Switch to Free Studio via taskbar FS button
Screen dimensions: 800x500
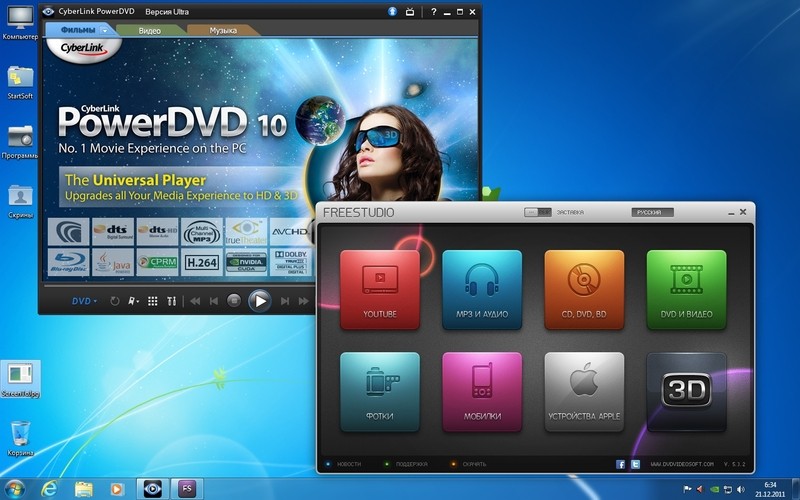(x=187, y=489)
